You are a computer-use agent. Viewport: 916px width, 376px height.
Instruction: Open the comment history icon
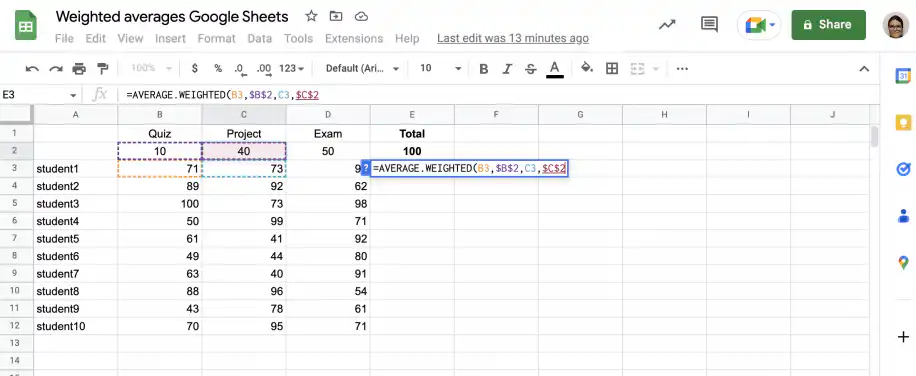click(709, 25)
